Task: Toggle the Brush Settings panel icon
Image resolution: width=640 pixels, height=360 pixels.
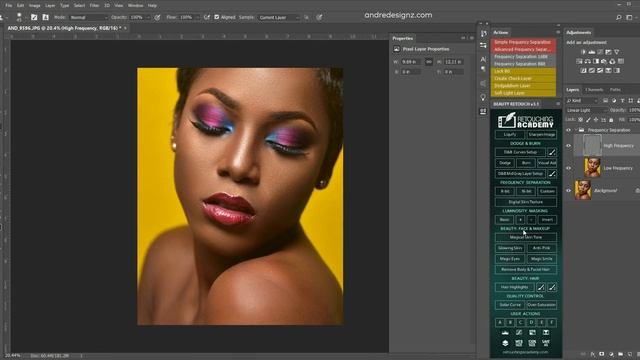Action: pyautogui.click(x=34, y=17)
